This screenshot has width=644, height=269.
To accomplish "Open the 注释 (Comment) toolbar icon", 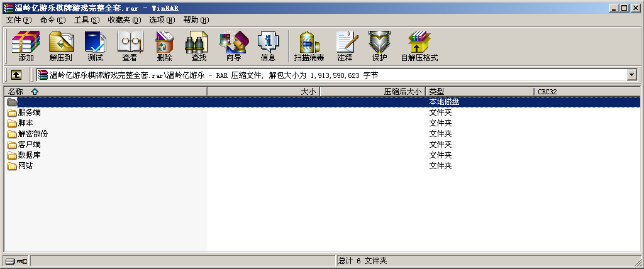I will click(345, 46).
